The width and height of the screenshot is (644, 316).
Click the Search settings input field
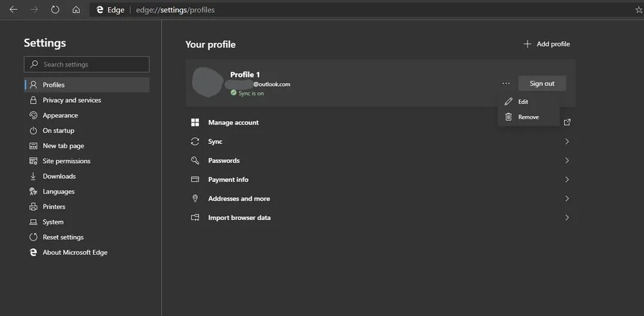click(86, 64)
